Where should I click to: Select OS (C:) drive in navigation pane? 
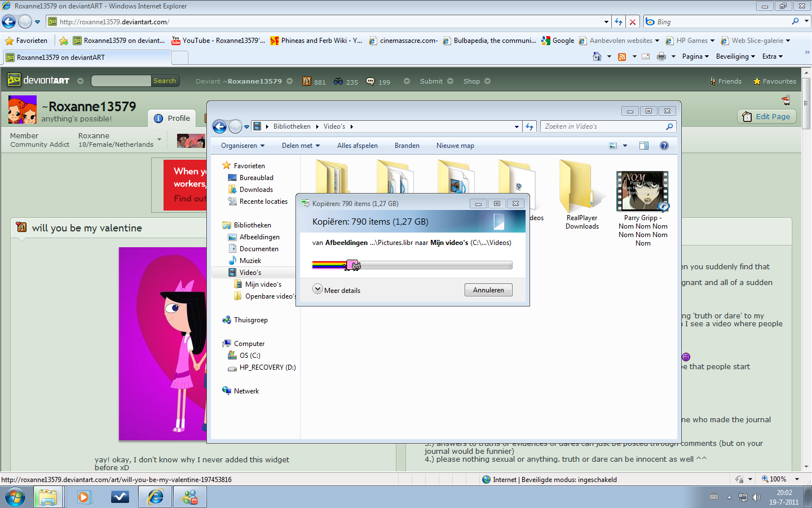pyautogui.click(x=244, y=356)
